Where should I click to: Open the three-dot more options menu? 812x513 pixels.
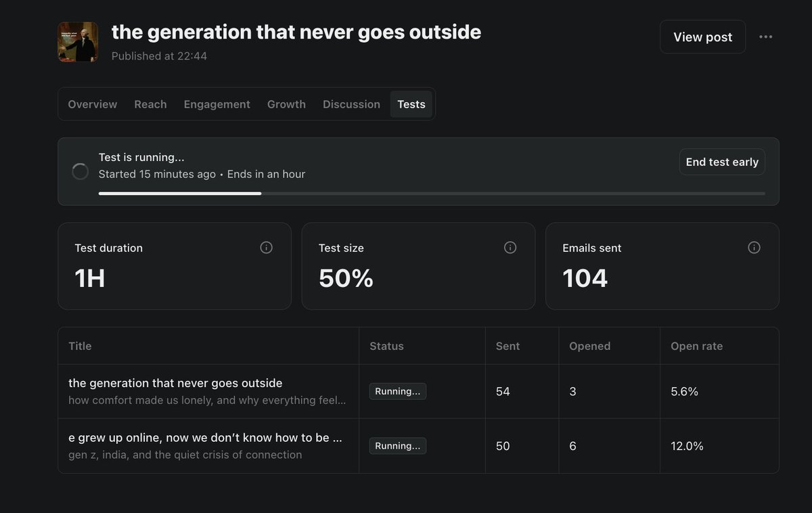(765, 37)
